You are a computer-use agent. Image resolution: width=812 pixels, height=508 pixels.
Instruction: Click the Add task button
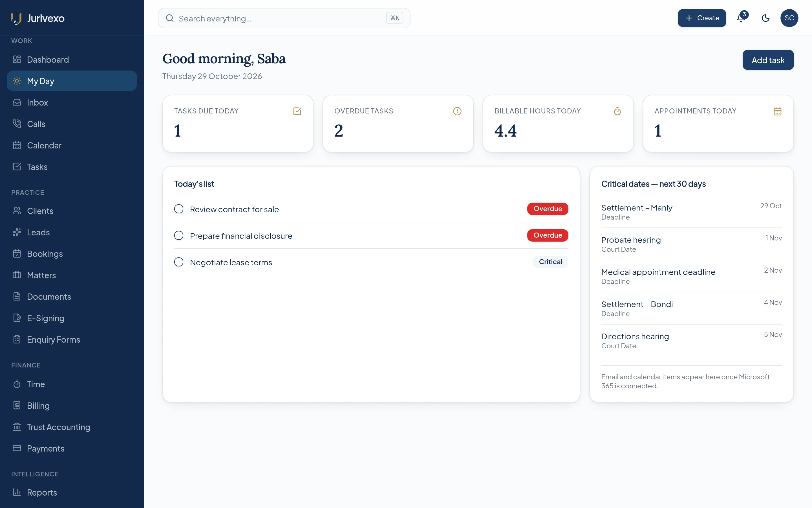tap(768, 60)
